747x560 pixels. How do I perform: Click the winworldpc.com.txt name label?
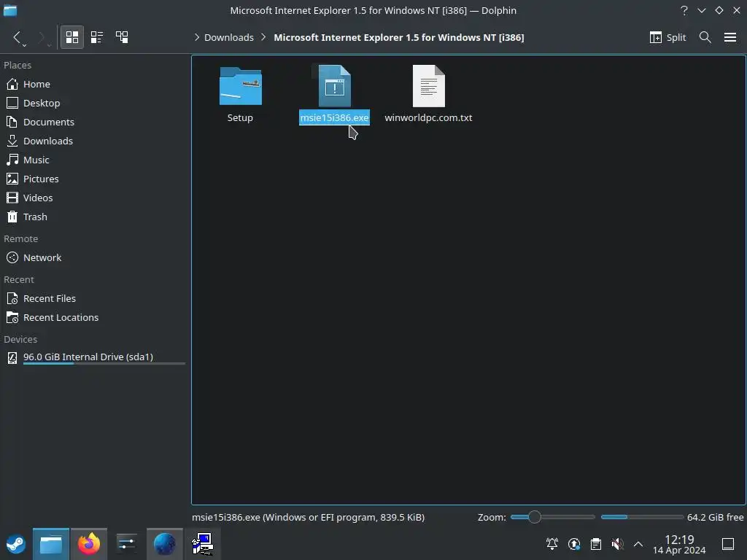[x=428, y=117]
